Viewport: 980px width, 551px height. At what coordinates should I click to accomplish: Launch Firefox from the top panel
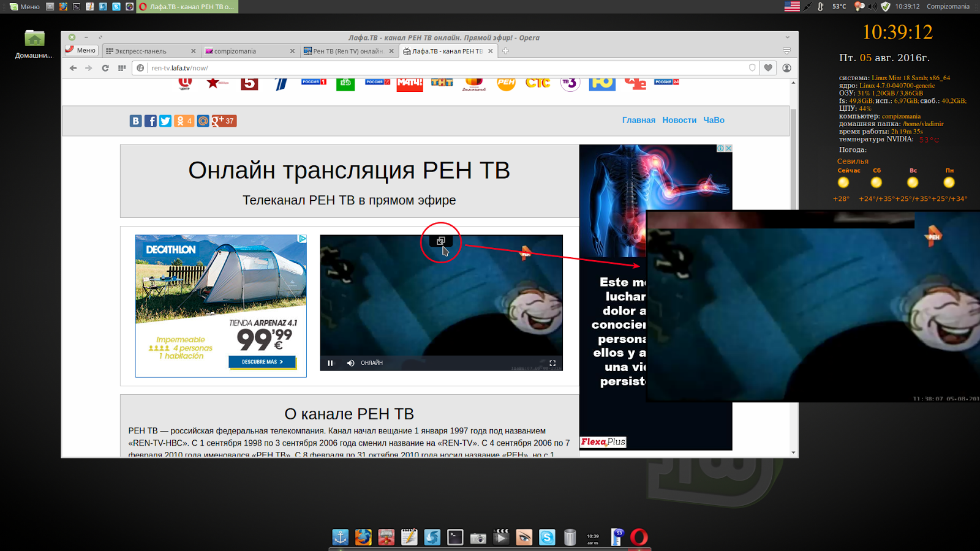pos(63,7)
